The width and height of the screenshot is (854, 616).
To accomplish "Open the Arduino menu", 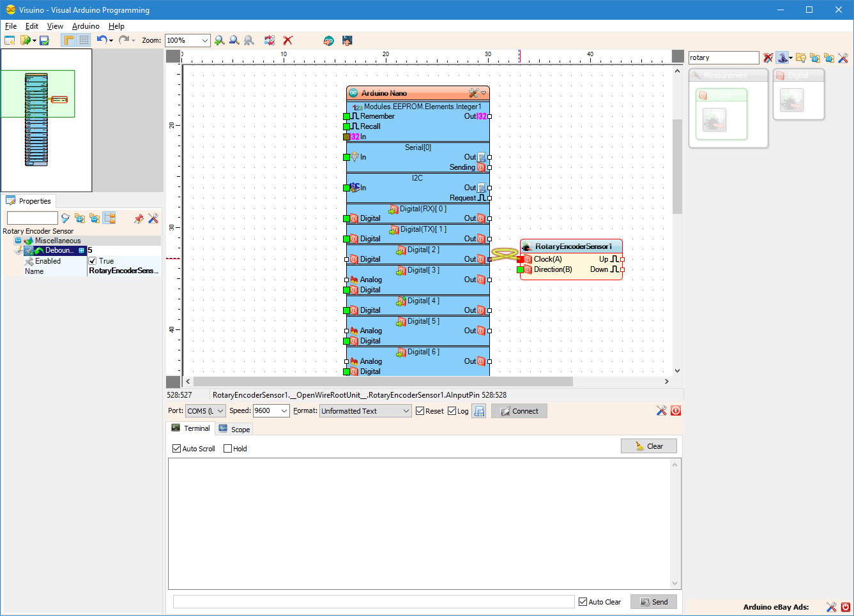I will pos(86,26).
